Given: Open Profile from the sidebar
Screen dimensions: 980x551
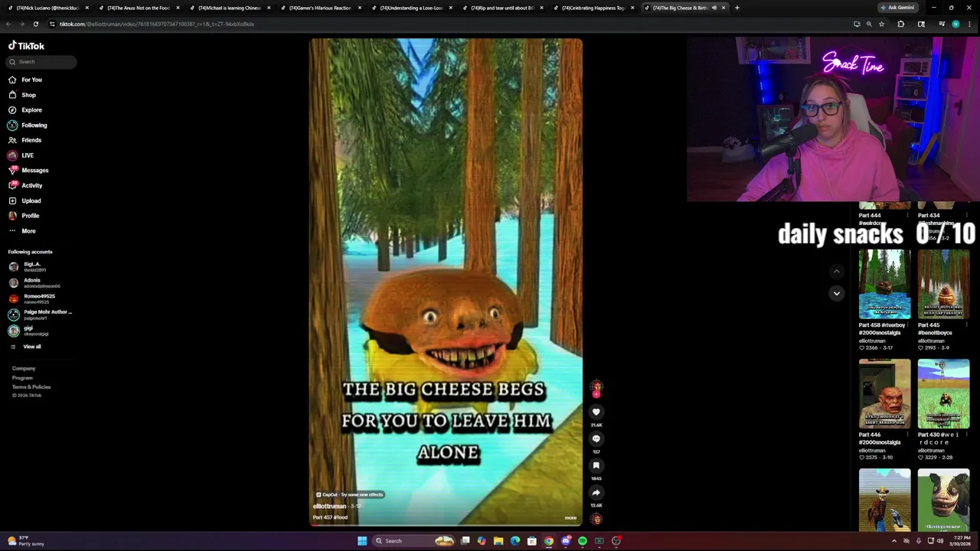Looking at the screenshot, I should (x=24, y=216).
